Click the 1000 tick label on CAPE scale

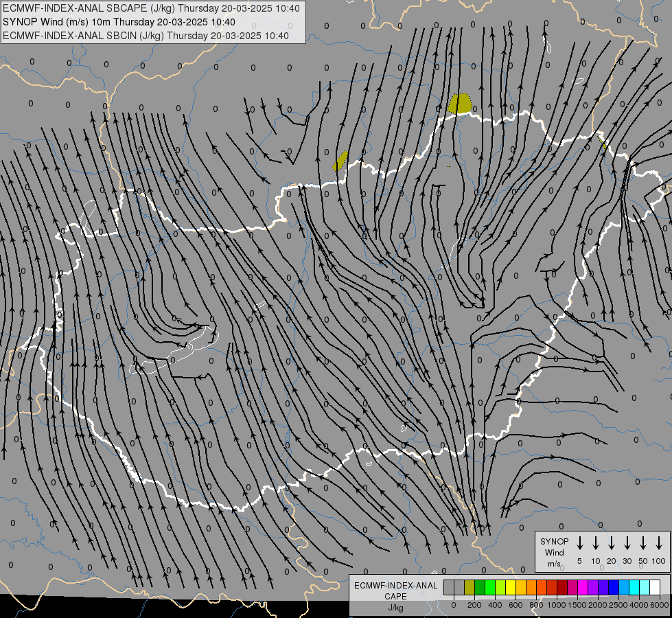[x=557, y=605]
